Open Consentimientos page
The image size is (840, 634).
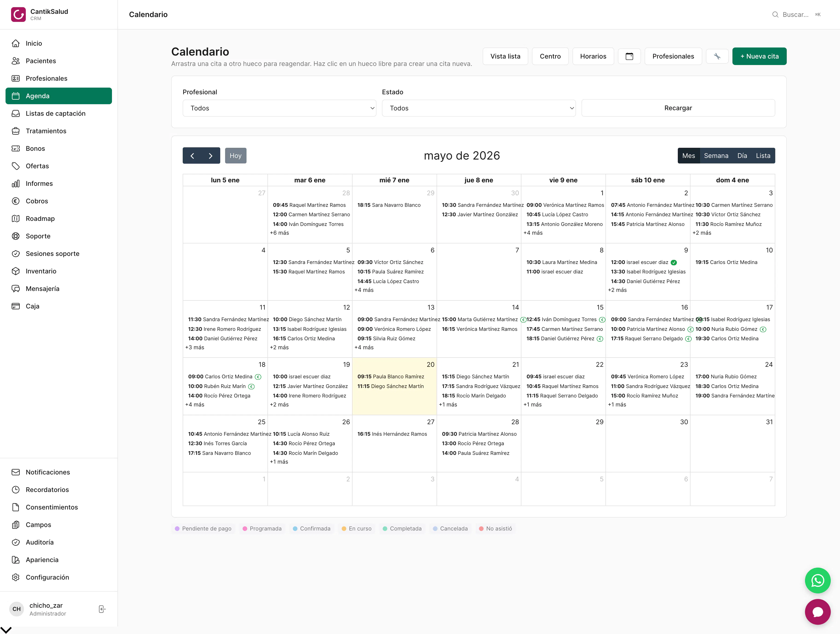coord(59,507)
